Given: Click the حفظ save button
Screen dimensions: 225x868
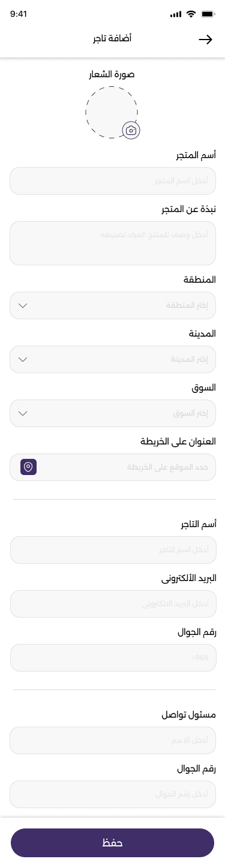Looking at the screenshot, I should point(112,843).
